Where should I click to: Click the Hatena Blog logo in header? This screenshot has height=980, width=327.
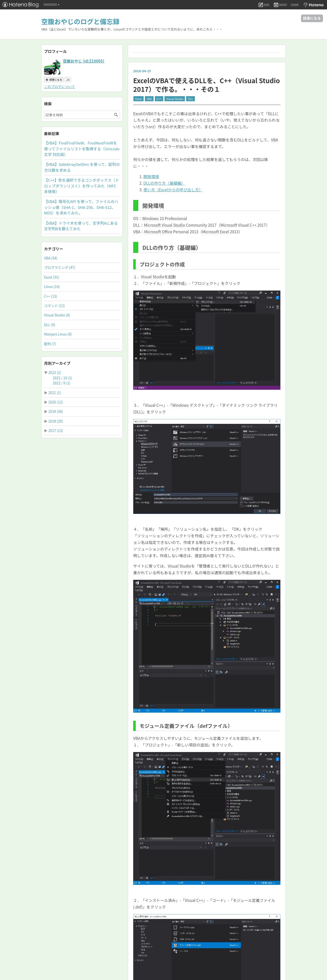[x=21, y=5]
